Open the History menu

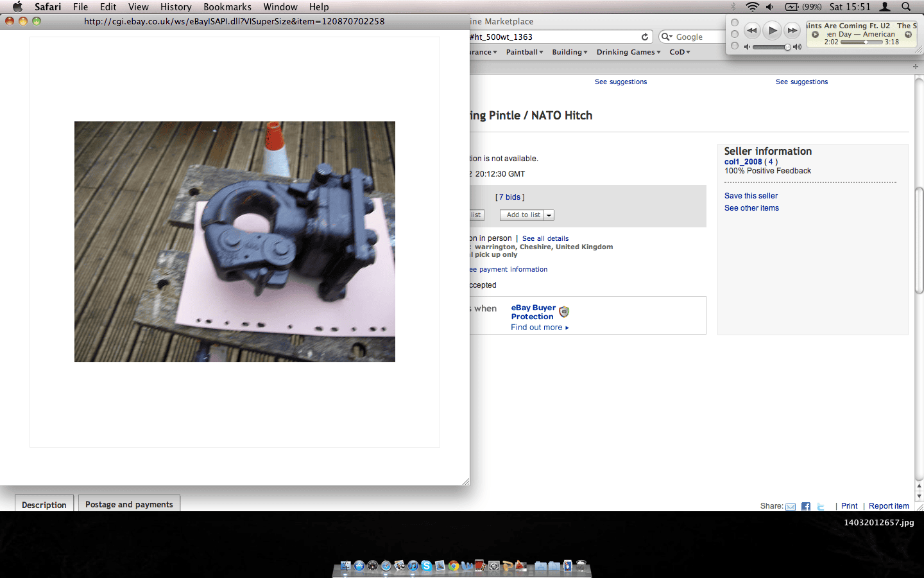pyautogui.click(x=176, y=6)
